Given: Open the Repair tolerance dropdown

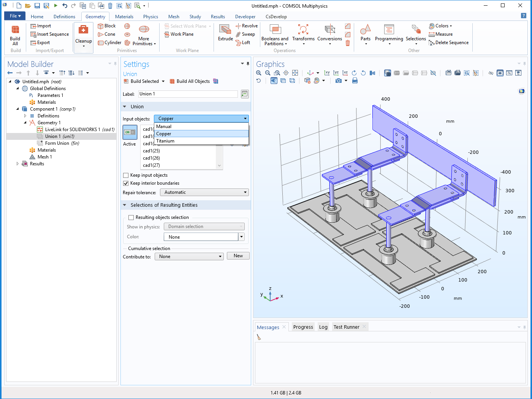Looking at the screenshot, I should point(204,192).
